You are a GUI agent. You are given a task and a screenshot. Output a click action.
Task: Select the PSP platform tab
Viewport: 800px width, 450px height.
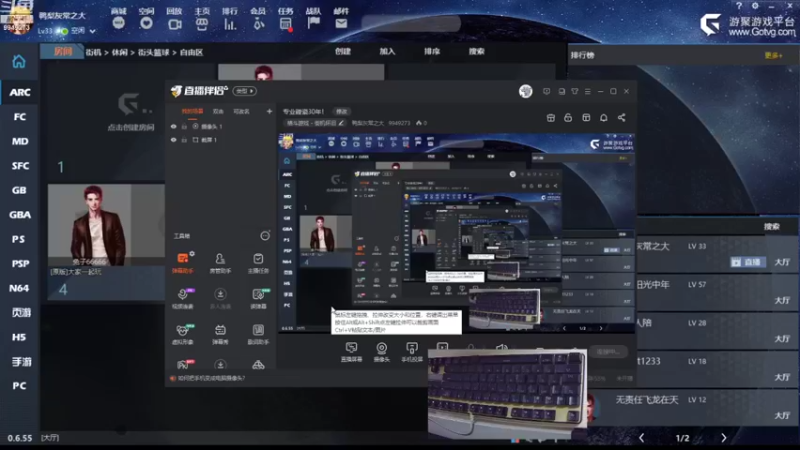tap(20, 264)
